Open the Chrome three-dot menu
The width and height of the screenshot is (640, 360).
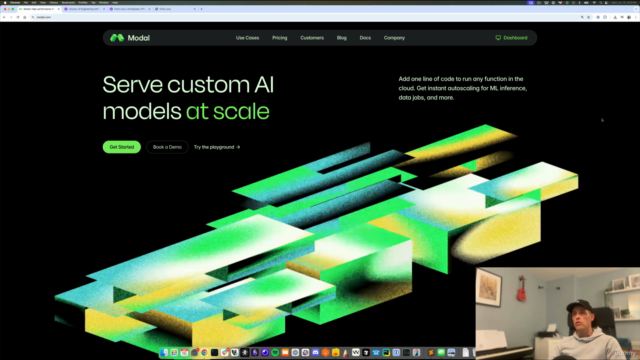(x=636, y=17)
